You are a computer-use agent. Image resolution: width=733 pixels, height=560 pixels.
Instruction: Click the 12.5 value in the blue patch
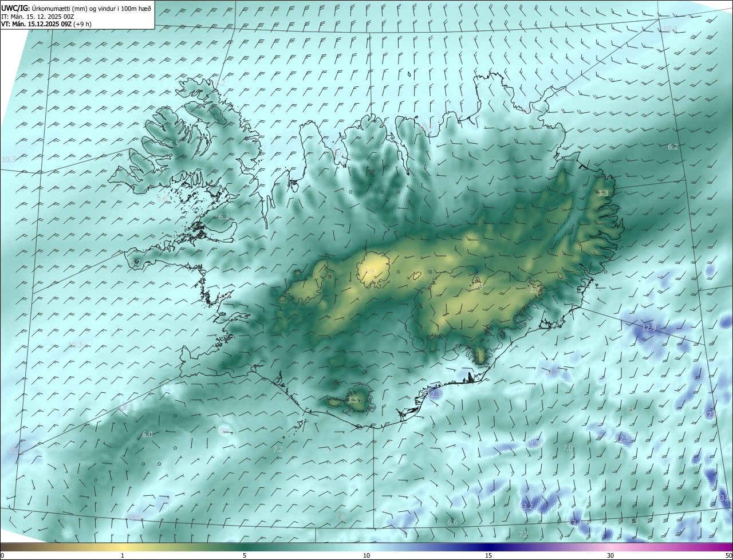tap(624, 439)
